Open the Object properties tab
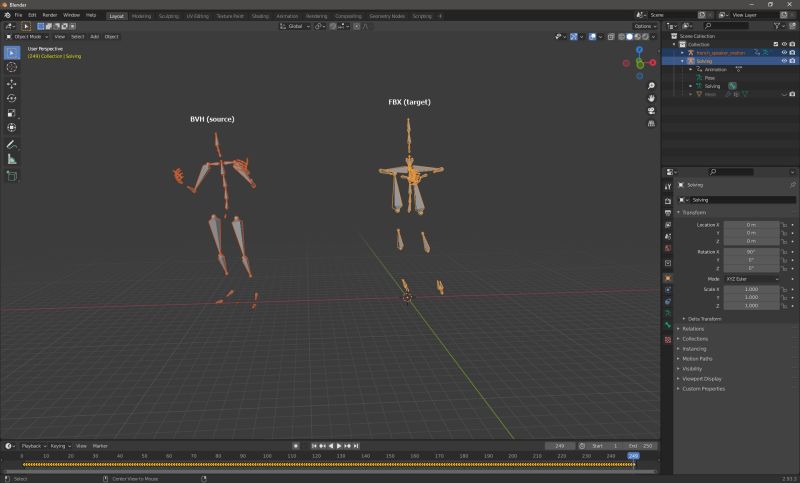 click(x=668, y=278)
